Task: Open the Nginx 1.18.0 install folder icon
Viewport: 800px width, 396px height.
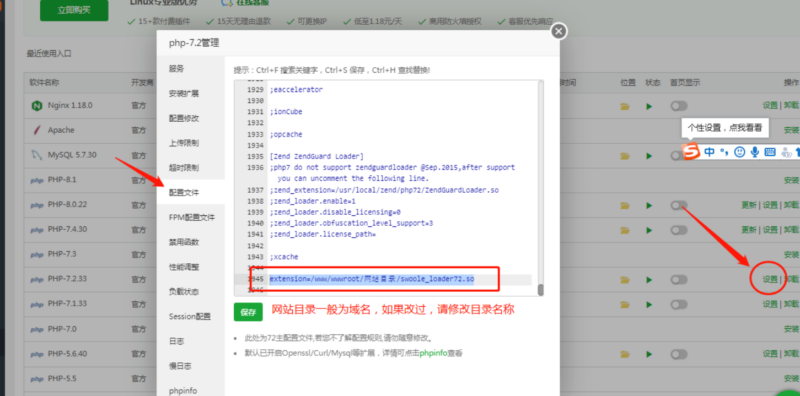Action: pos(624,107)
